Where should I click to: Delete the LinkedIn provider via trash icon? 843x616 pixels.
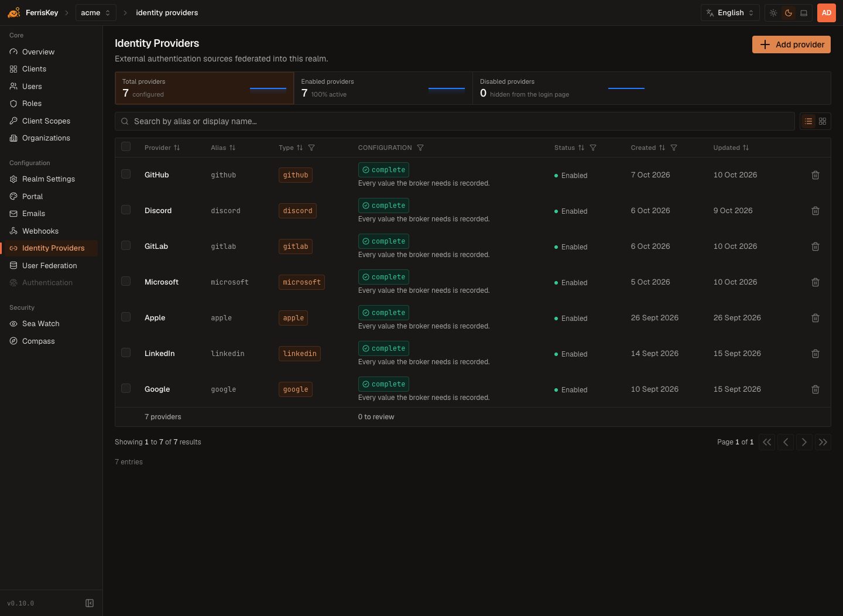815,354
